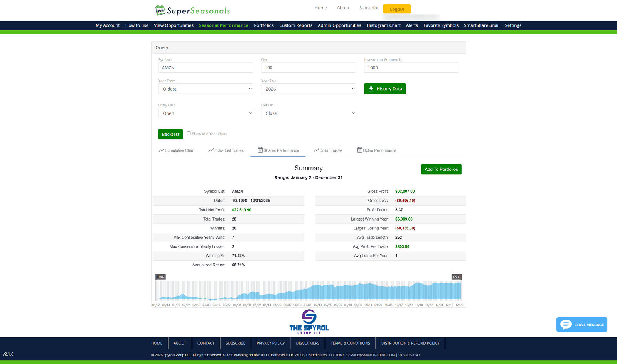Open the Year To dropdown
The width and height of the screenshot is (617, 364).
click(x=308, y=89)
